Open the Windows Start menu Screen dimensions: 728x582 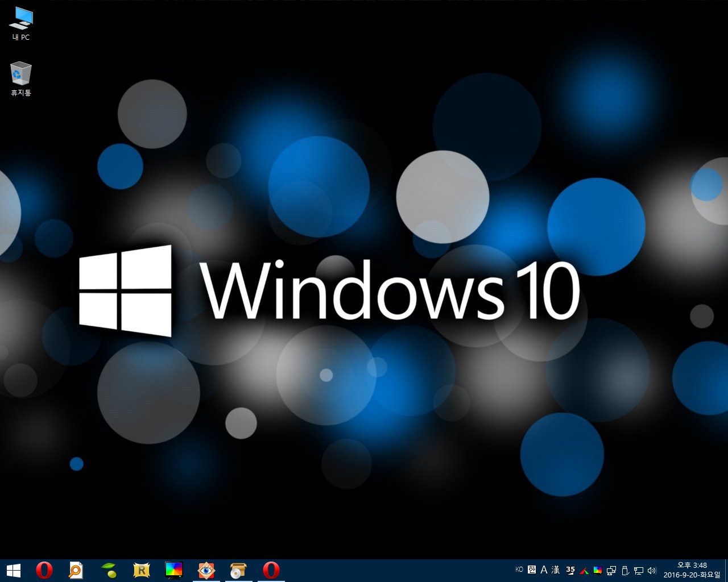(x=13, y=570)
